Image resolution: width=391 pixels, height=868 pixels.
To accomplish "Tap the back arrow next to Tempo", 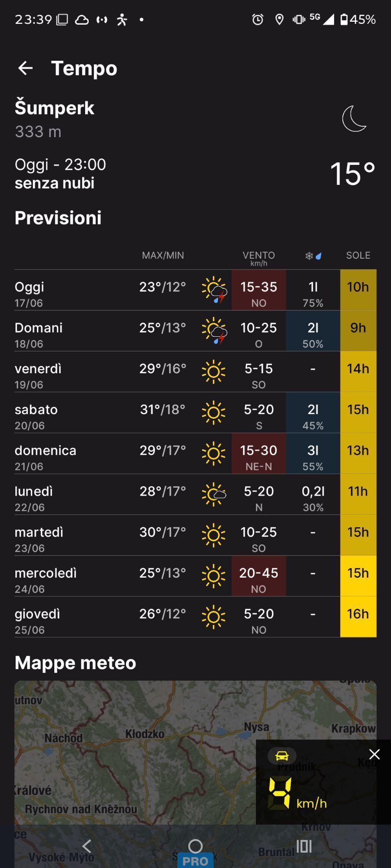I will [25, 68].
